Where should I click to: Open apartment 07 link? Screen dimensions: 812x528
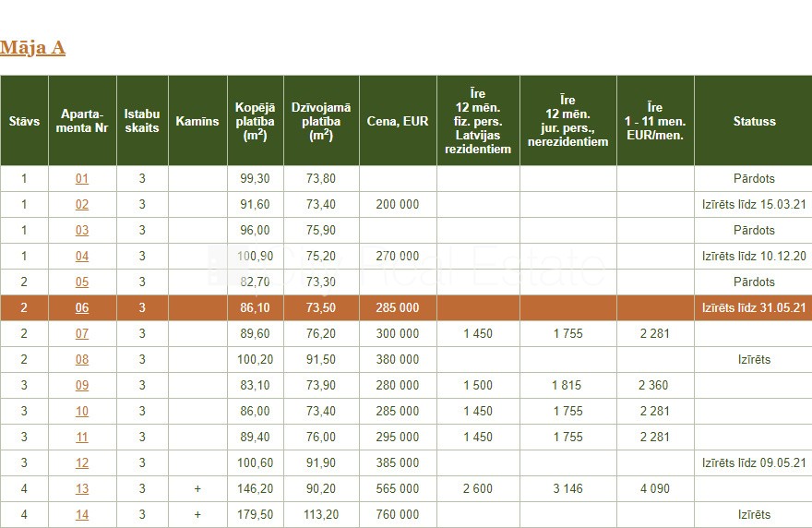[x=82, y=334]
